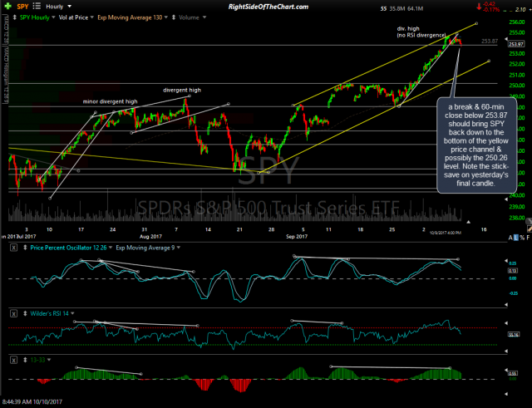The image size is (532, 408).
Task: Open the 13-33 indicator dropdown
Action: point(49,360)
